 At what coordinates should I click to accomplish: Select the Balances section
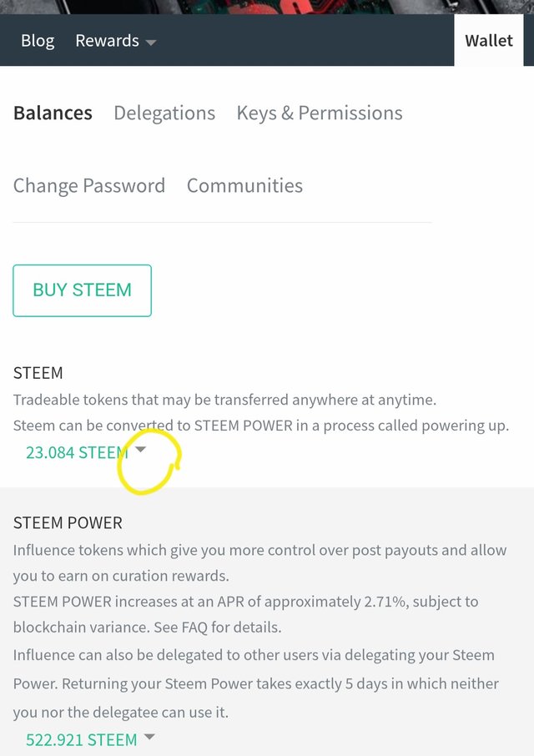(53, 113)
